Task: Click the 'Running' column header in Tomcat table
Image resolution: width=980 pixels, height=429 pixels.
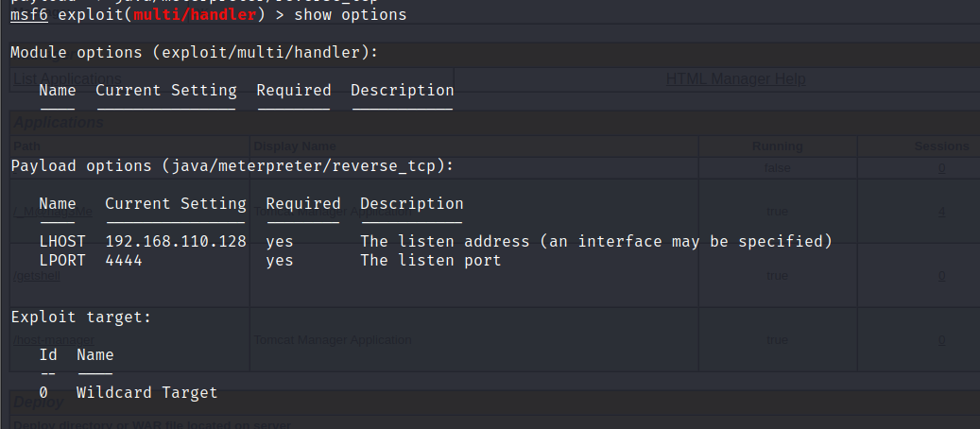Action: [778, 146]
